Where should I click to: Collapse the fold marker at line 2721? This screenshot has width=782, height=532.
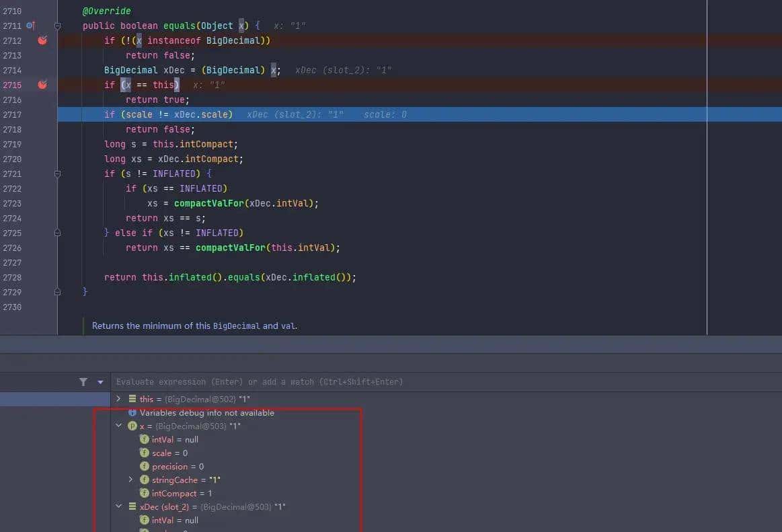click(x=57, y=174)
